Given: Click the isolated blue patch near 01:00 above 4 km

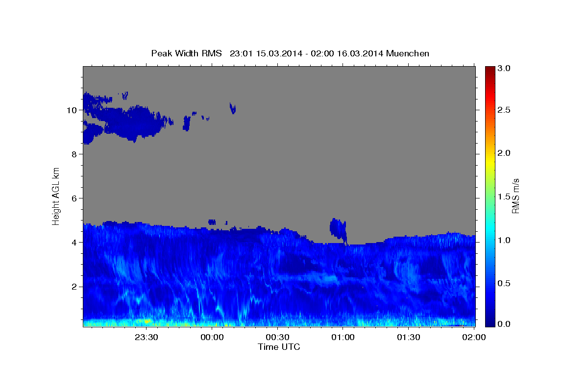Looking at the screenshot, I should coord(338,229).
